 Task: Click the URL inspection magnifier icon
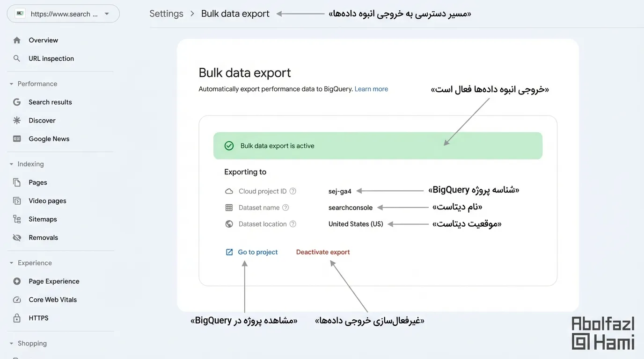click(x=17, y=58)
